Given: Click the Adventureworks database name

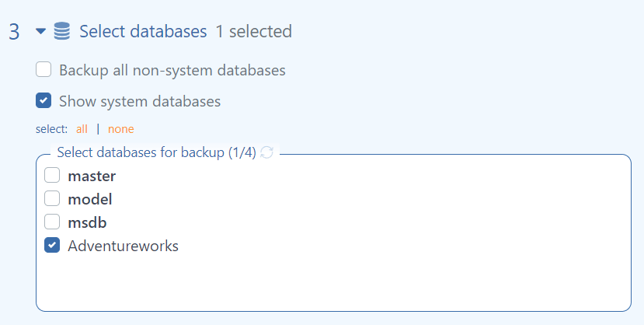Looking at the screenshot, I should 124,246.
